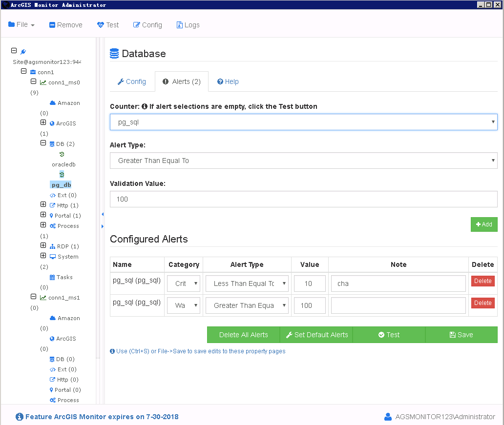
Task: Select the oracledb database item
Action: click(x=63, y=164)
